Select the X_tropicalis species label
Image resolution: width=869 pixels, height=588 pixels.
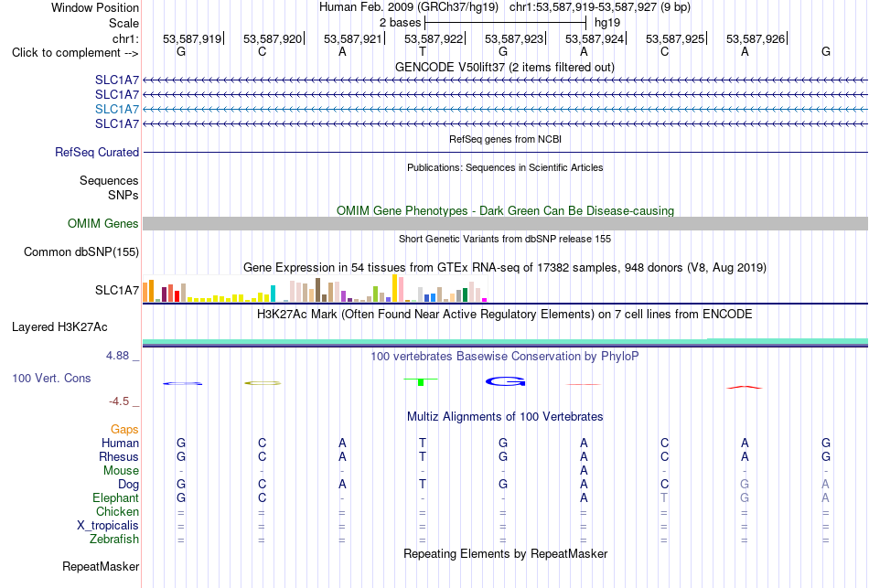pos(108,526)
